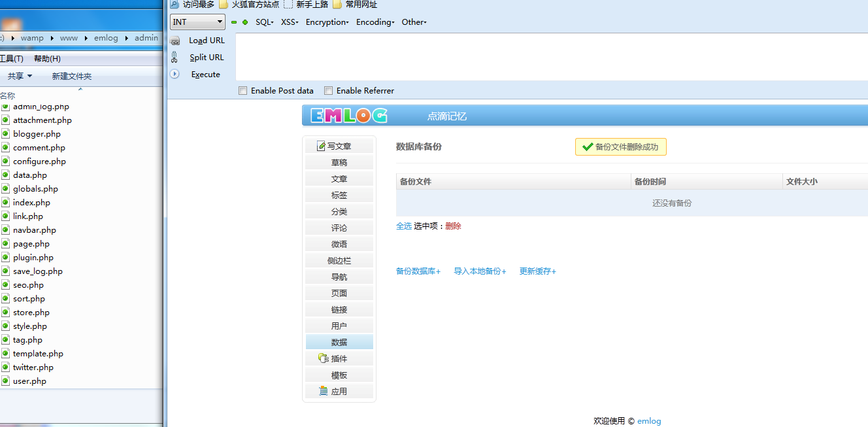Click the user.php file icon in Explorer
Image resolution: width=868 pixels, height=427 pixels.
5,381
